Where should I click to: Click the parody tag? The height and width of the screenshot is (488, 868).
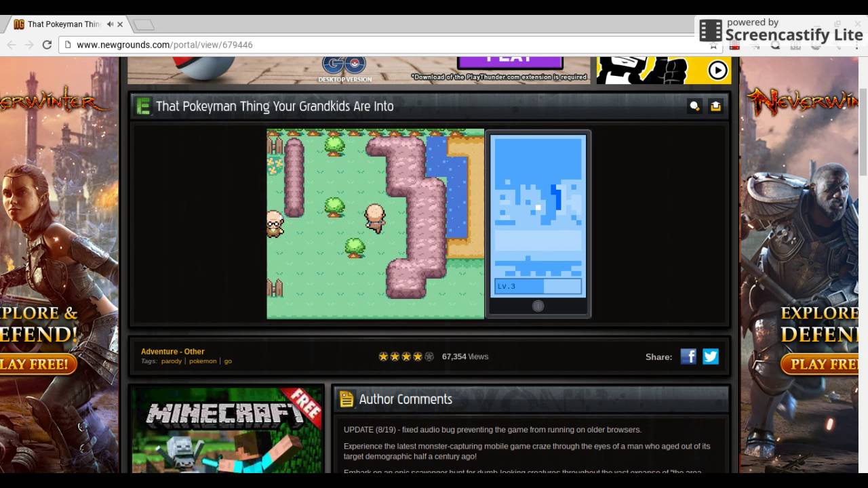(x=171, y=361)
